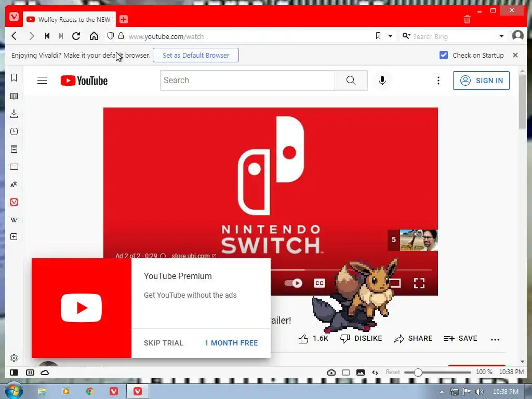This screenshot has height=399, width=532.
Task: Submit the YouTube search
Action: [x=351, y=81]
